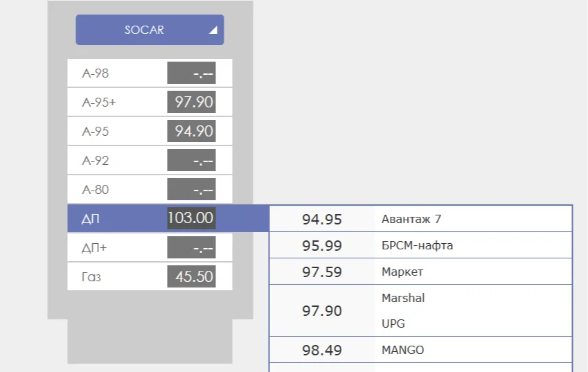This screenshot has width=588, height=372.
Task: Select the A-98 fuel row
Action: click(150, 73)
